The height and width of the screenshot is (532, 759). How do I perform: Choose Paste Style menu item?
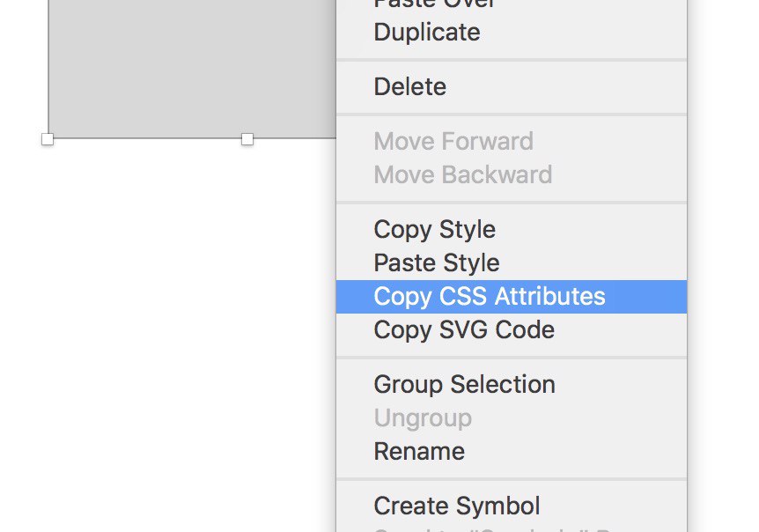(512, 262)
